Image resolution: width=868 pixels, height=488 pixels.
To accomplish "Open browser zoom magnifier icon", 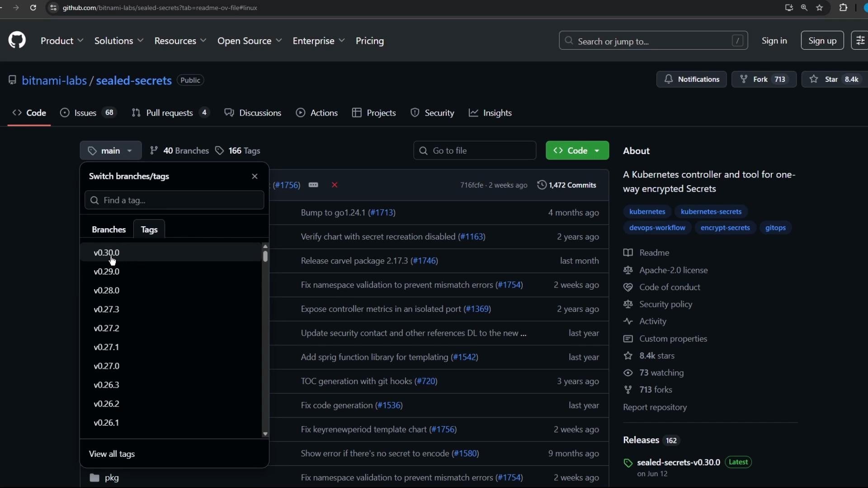I will point(804,8).
